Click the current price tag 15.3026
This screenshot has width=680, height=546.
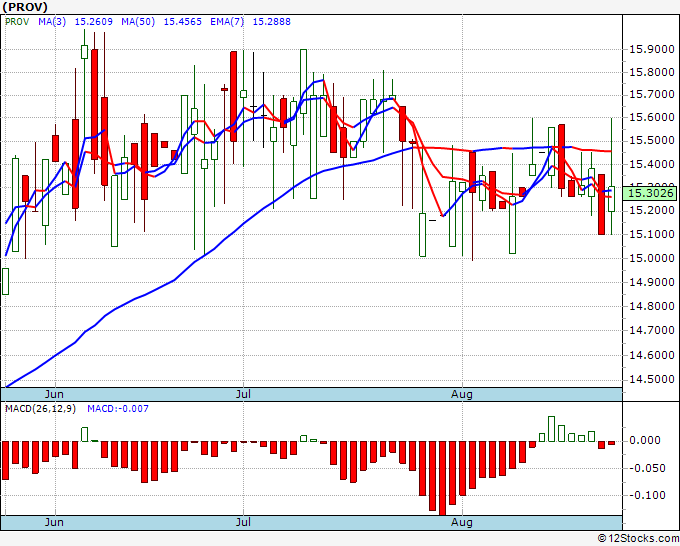[x=650, y=193]
